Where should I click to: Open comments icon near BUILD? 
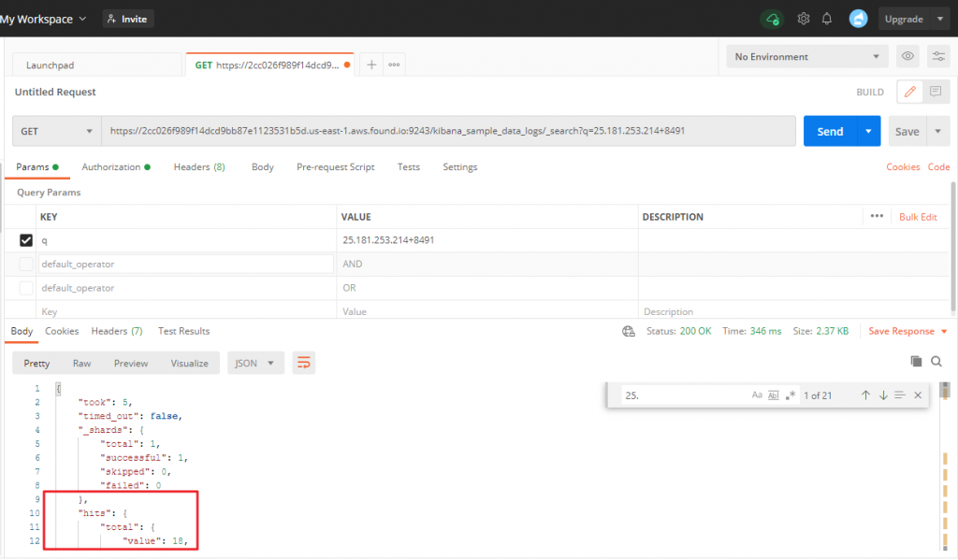[x=936, y=92]
